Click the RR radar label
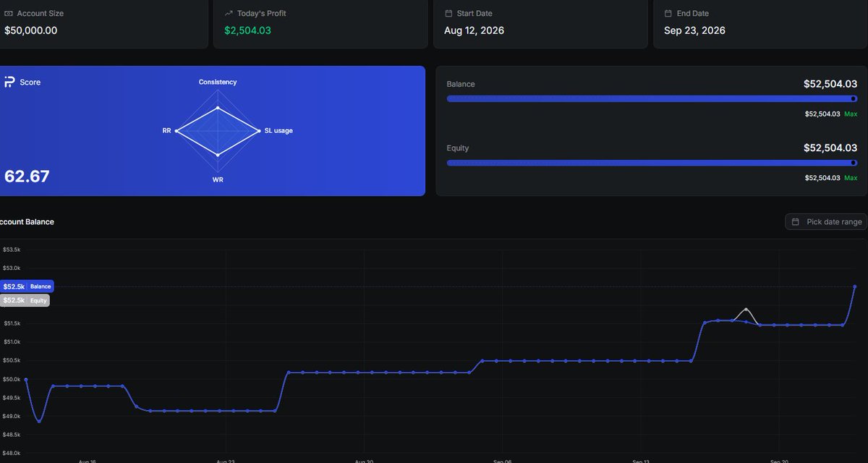 click(x=166, y=131)
